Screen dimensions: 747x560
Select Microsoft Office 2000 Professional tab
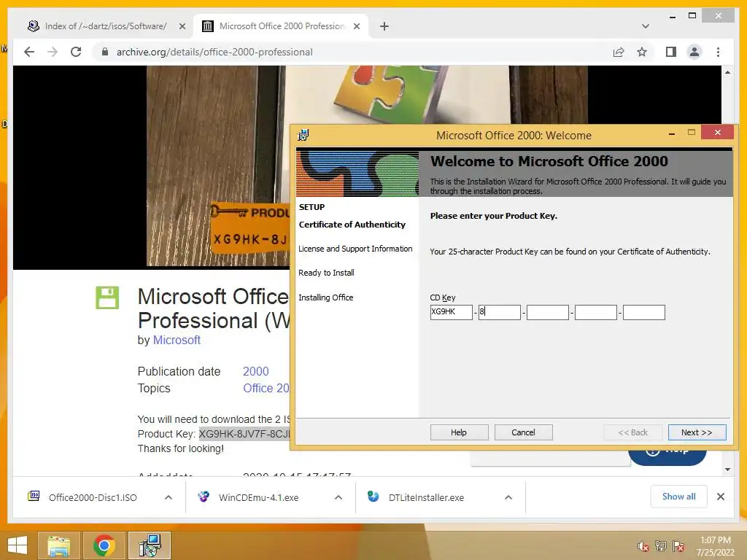point(281,26)
